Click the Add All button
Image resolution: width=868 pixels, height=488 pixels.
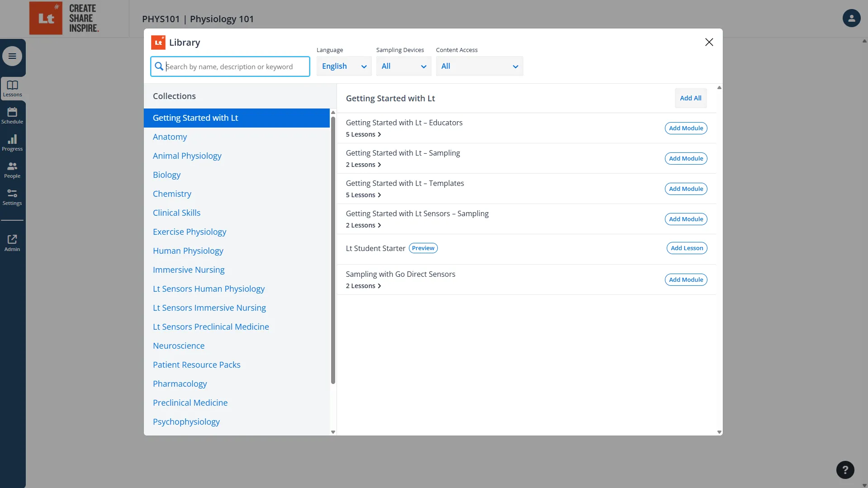coord(690,98)
